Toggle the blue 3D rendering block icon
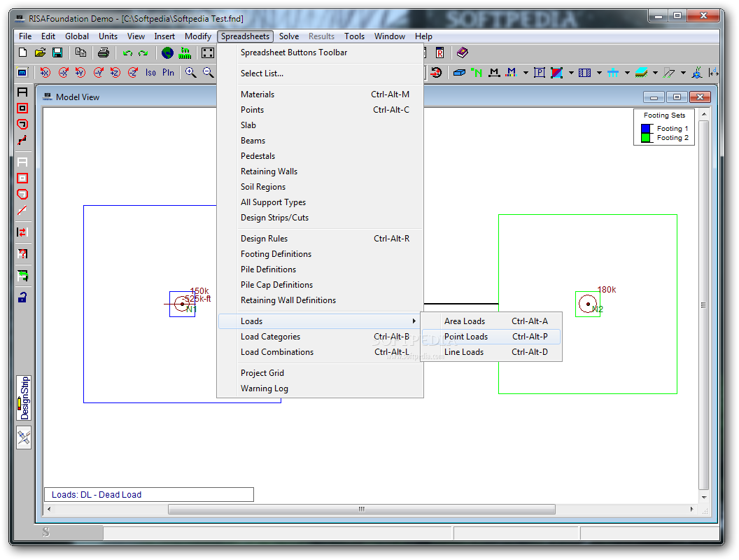The height and width of the screenshot is (560, 739). point(459,73)
